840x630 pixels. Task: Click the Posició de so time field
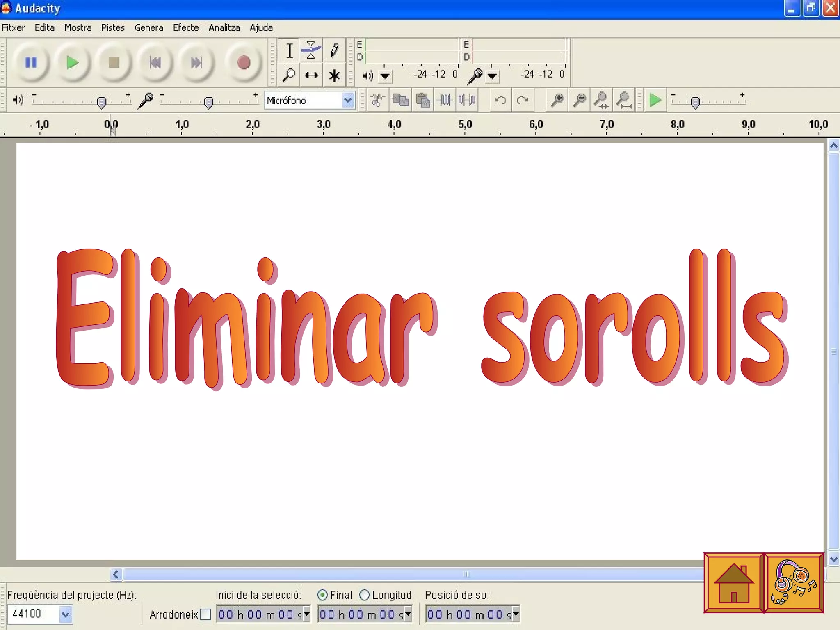[x=469, y=614]
